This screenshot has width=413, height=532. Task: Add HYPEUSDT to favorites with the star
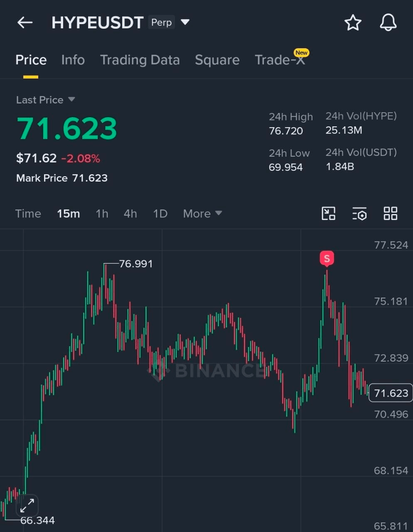click(x=353, y=22)
